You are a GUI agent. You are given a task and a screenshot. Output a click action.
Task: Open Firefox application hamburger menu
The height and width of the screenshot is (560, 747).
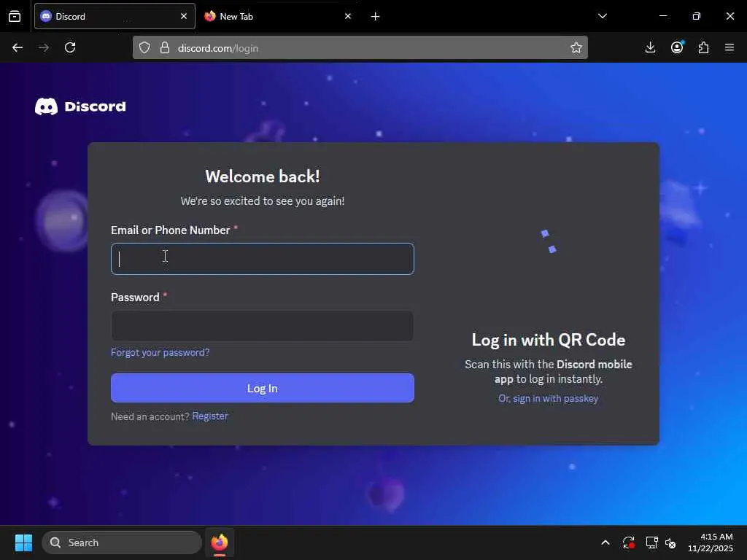pyautogui.click(x=729, y=47)
